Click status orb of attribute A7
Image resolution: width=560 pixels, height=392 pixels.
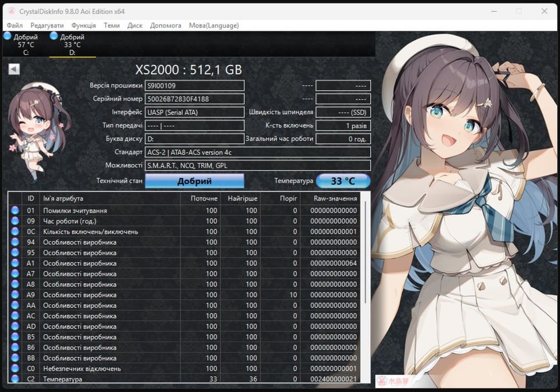15,273
